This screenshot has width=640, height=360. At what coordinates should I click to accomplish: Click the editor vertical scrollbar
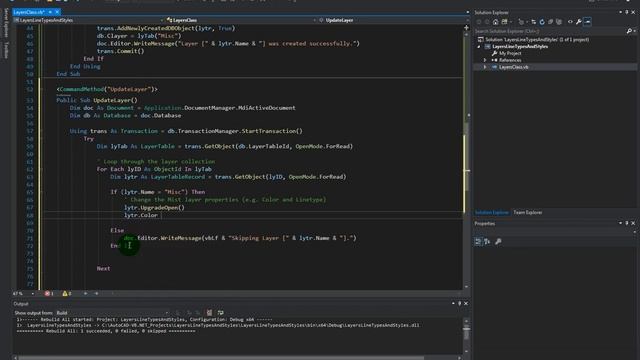(x=467, y=159)
